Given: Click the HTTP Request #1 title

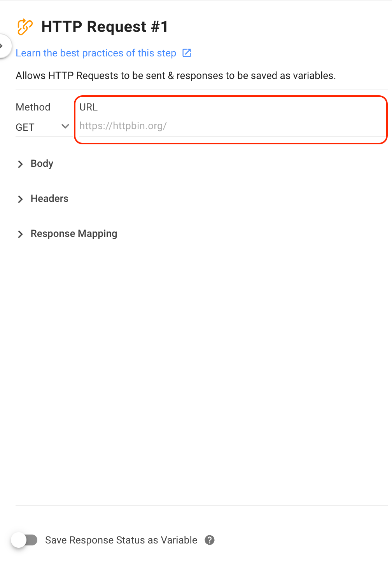Looking at the screenshot, I should pos(105,27).
